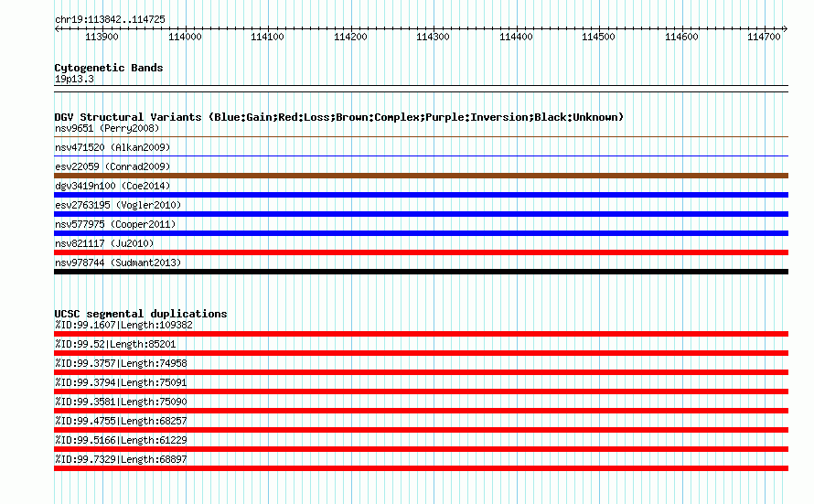
Task: Click label %ID:99.3581|Length:75090
Action: [x=121, y=402]
